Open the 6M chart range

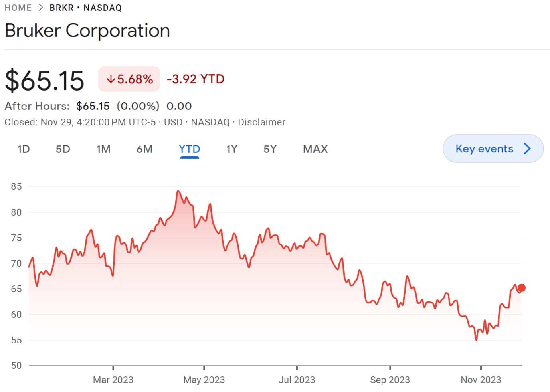click(145, 149)
